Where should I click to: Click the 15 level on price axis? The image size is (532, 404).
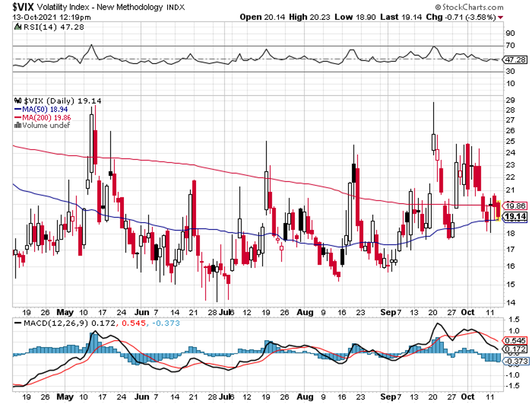click(x=510, y=285)
